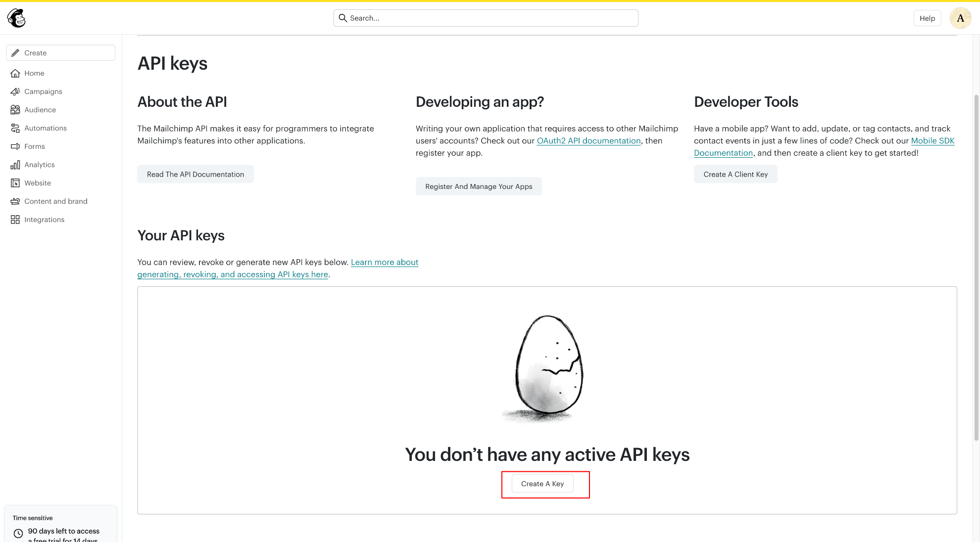Click the Content and brand icon

coord(15,201)
